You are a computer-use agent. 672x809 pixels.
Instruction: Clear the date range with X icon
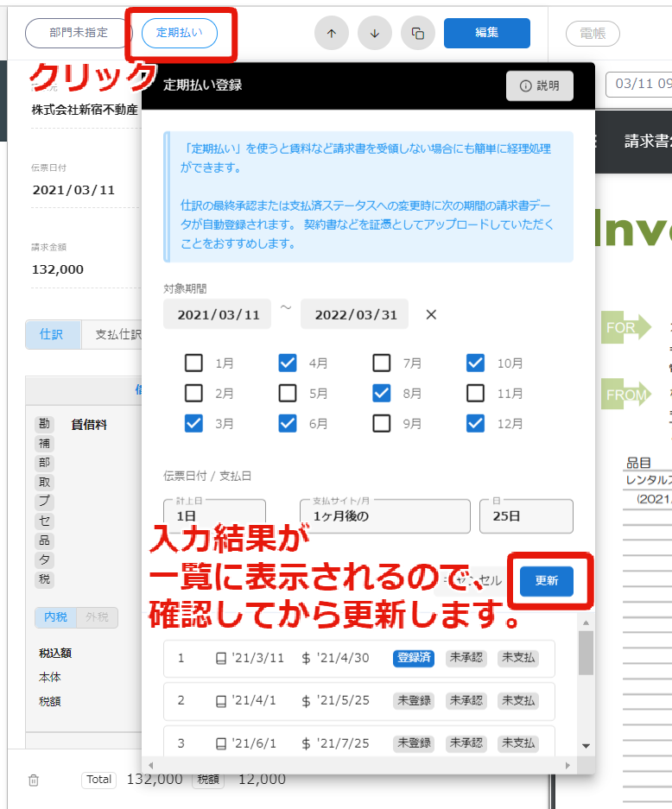coord(431,314)
